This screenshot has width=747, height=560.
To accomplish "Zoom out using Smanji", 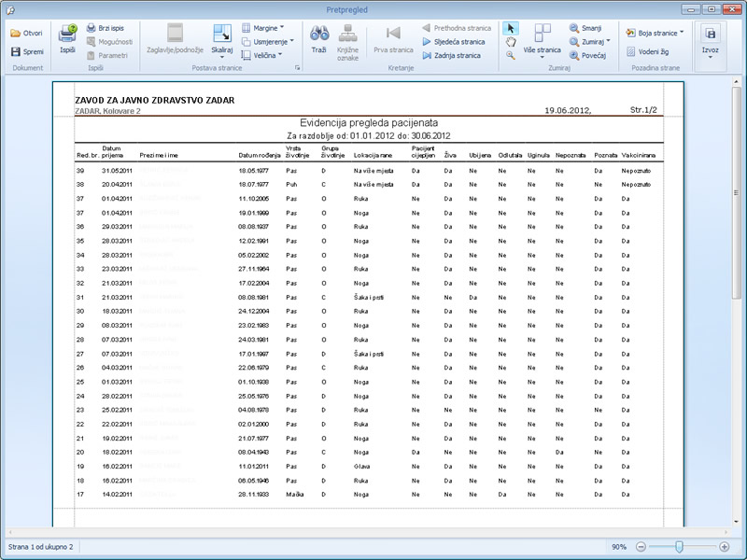I will (585, 28).
